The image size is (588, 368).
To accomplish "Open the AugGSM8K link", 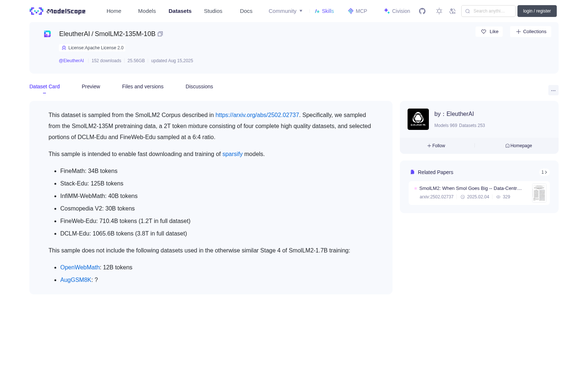I will 76,280.
